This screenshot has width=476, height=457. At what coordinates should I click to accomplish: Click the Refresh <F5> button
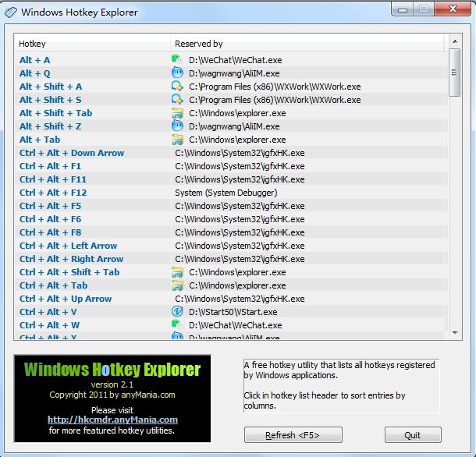click(x=293, y=435)
